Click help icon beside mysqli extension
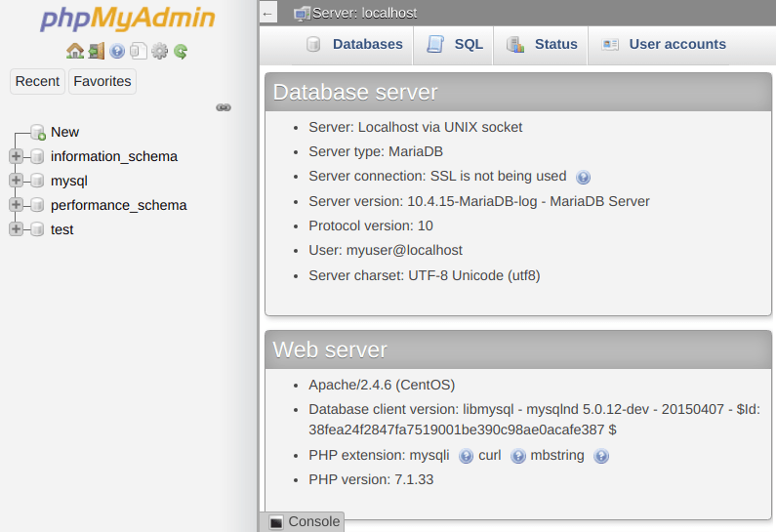Screen dimensions: 776x532 point(466,456)
